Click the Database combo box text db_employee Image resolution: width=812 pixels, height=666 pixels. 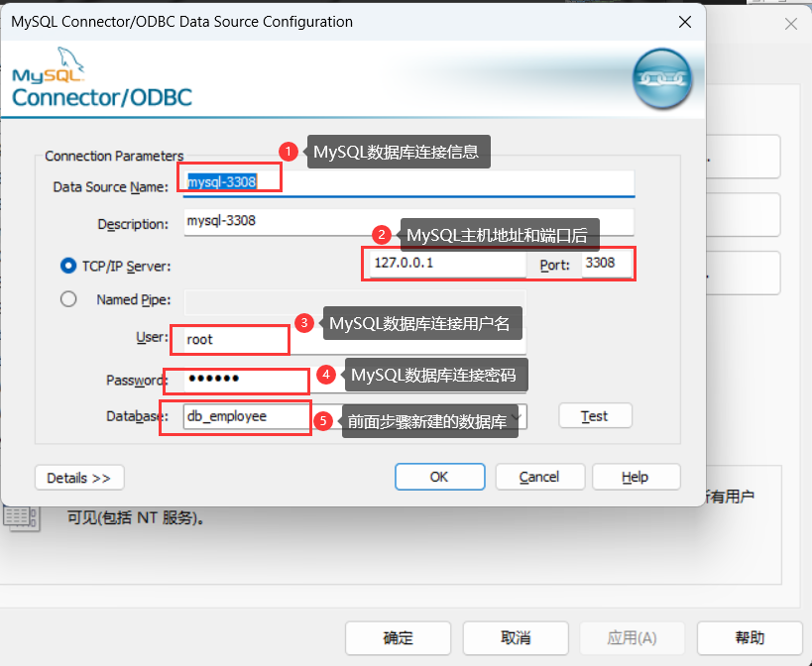[x=227, y=416]
